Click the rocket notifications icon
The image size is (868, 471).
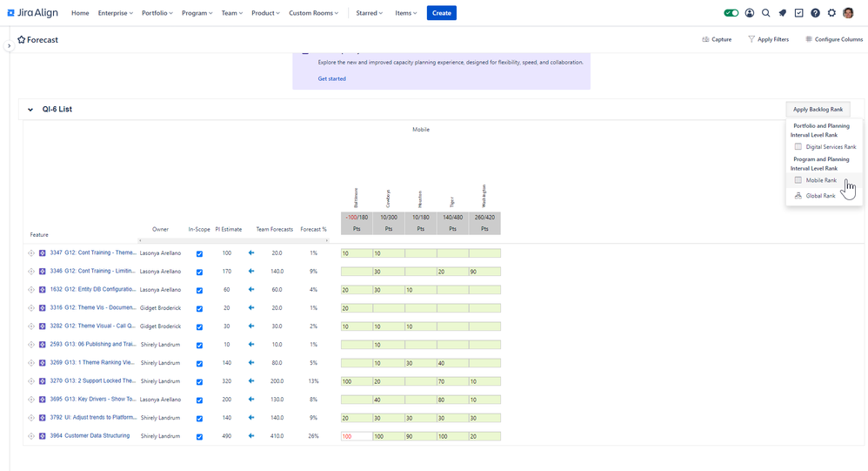click(x=782, y=13)
